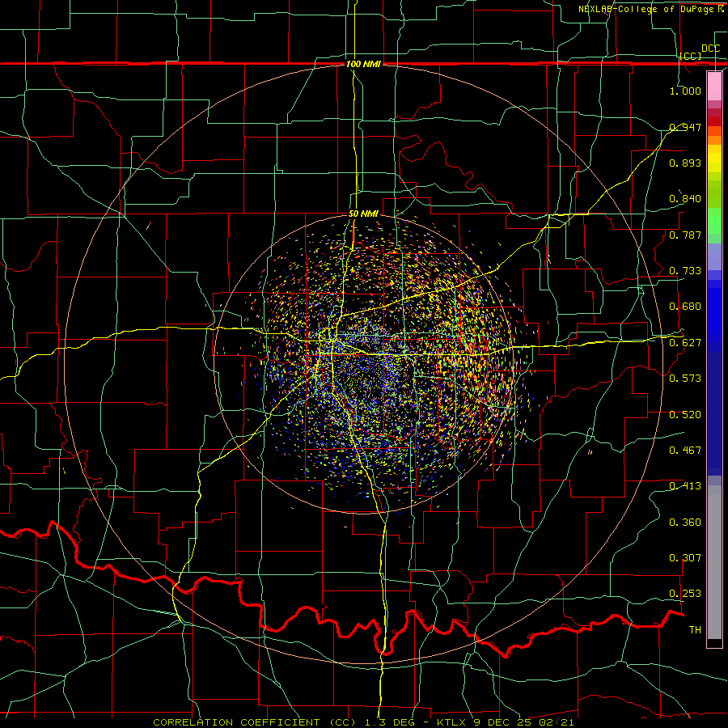Click the 0.840 scale value
This screenshot has width=728, height=728.
(x=685, y=199)
